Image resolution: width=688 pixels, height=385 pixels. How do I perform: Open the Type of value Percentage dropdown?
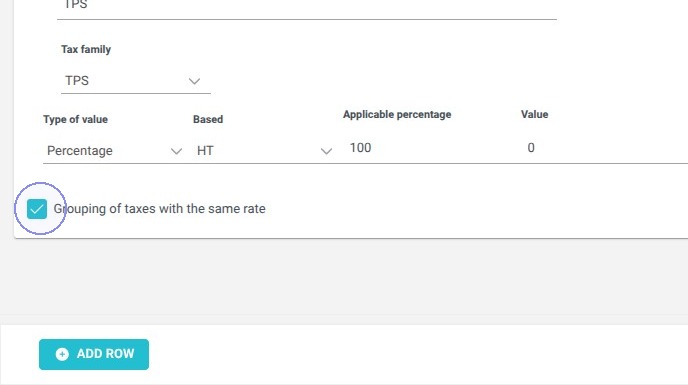point(114,151)
